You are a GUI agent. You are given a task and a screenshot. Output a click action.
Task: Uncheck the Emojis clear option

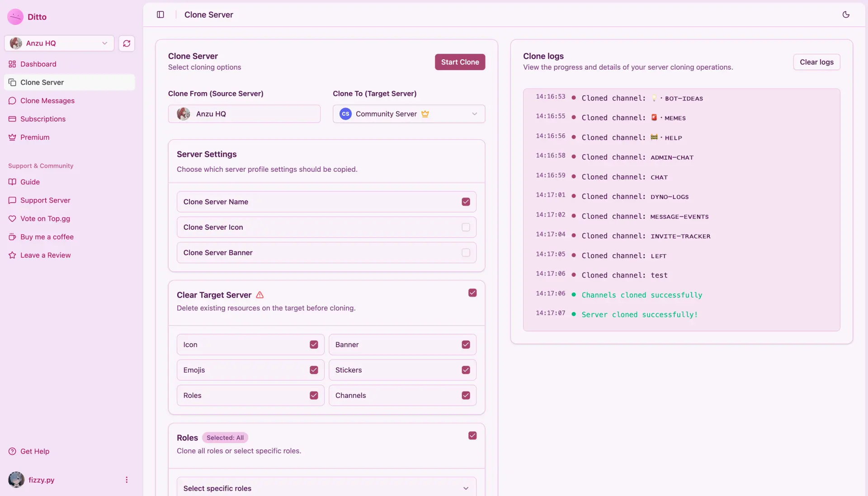pyautogui.click(x=314, y=370)
